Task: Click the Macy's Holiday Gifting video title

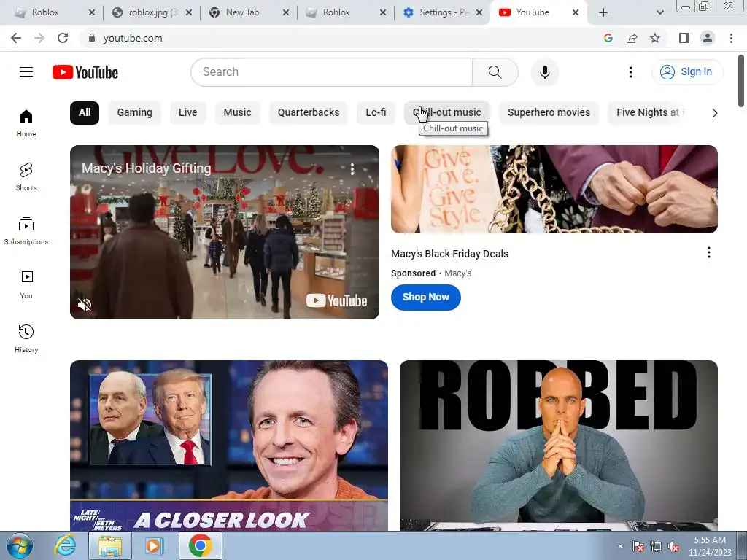Action: pyautogui.click(x=146, y=168)
